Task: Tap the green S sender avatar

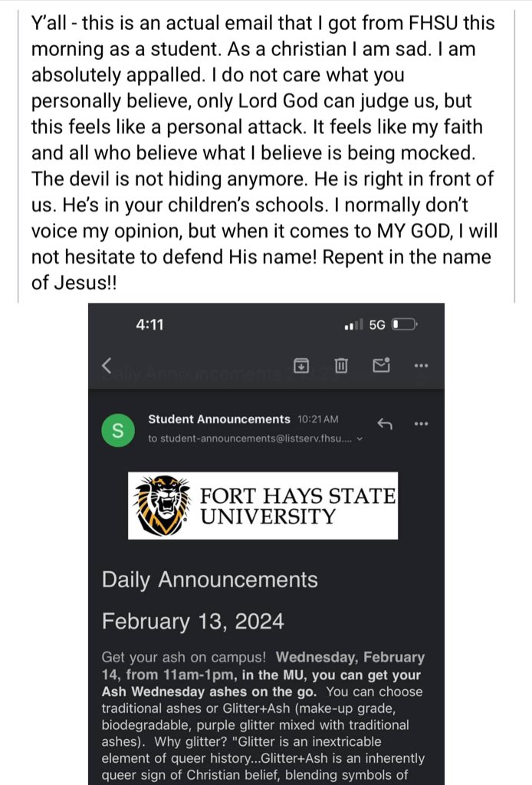Action: click(117, 429)
